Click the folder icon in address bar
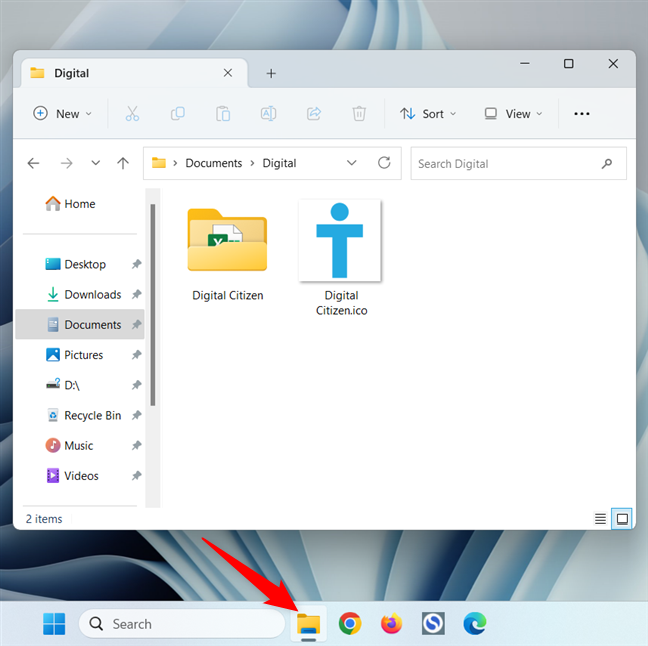 [x=159, y=163]
